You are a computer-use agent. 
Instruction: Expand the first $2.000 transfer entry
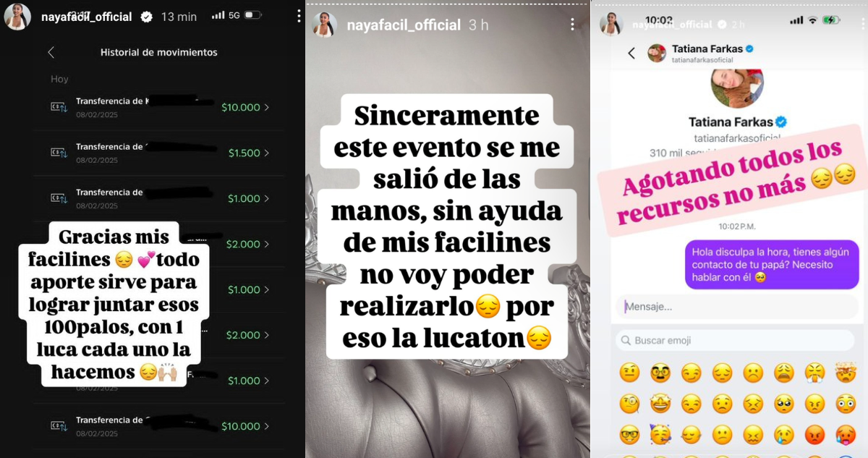pos(159,244)
